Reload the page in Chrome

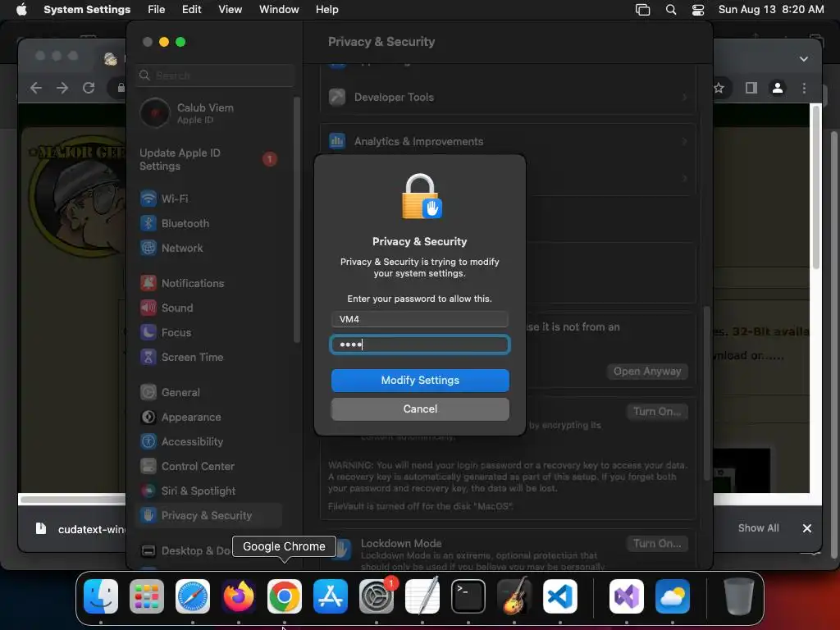[x=89, y=88]
